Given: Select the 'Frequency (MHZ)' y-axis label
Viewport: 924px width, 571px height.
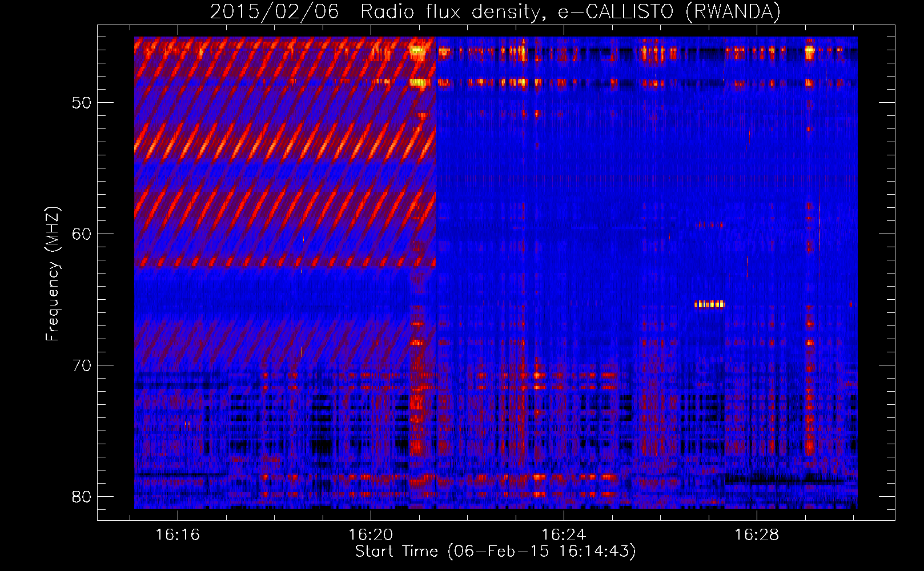Looking at the screenshot, I should (x=53, y=274).
